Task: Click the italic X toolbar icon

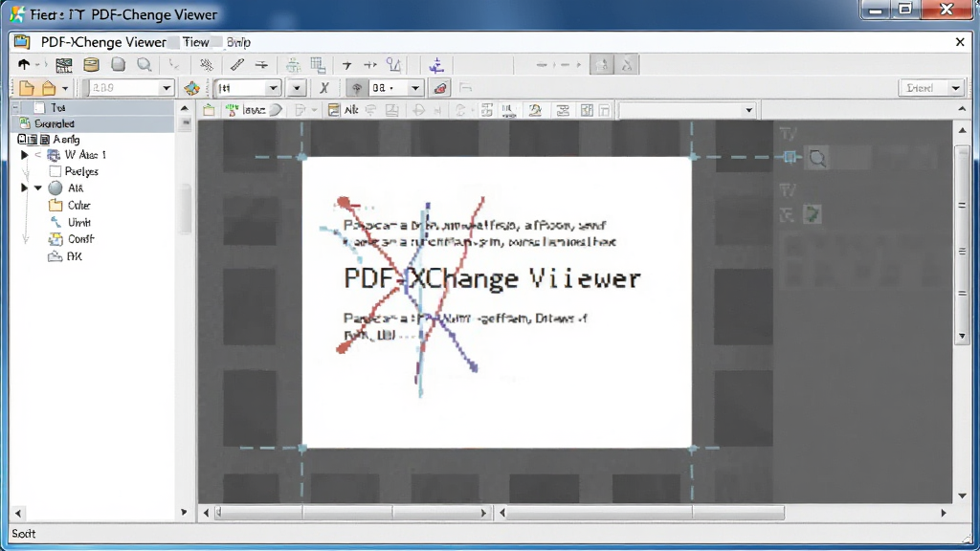Action: tap(323, 88)
